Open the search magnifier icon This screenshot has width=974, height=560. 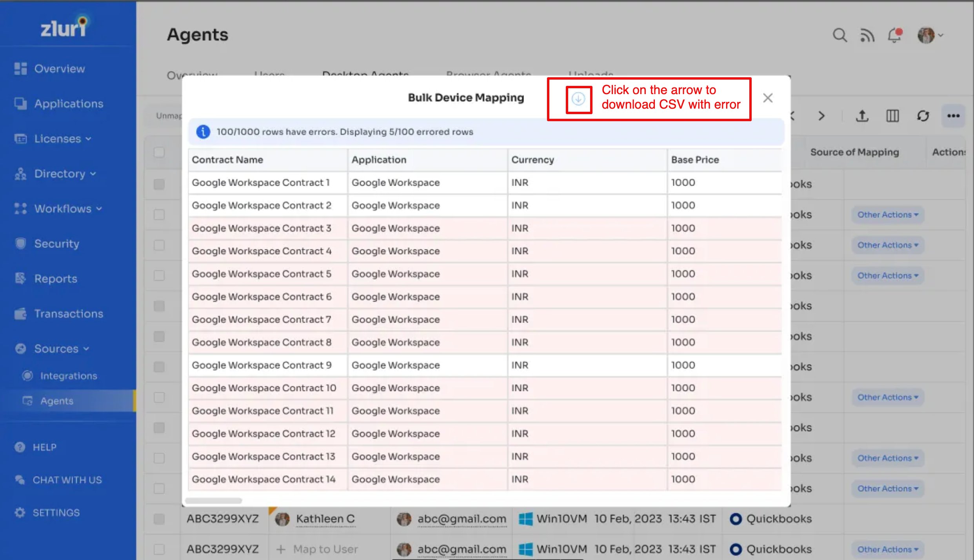[x=840, y=35]
